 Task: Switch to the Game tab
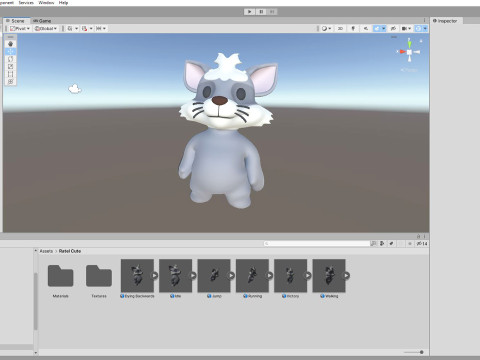(42, 21)
